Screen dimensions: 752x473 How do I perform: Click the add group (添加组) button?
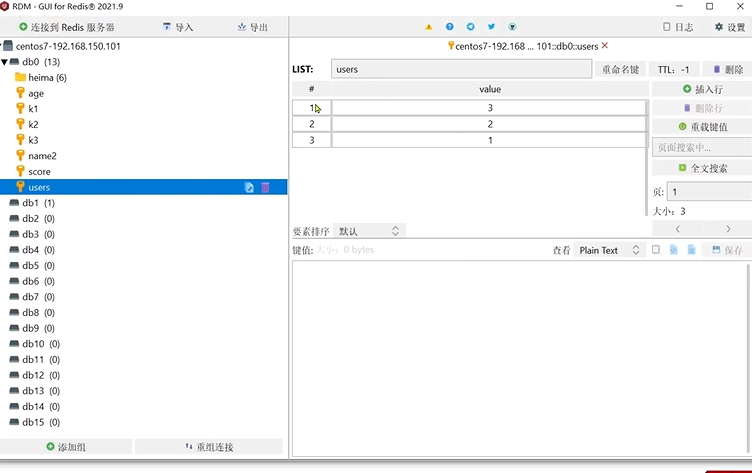(66, 447)
